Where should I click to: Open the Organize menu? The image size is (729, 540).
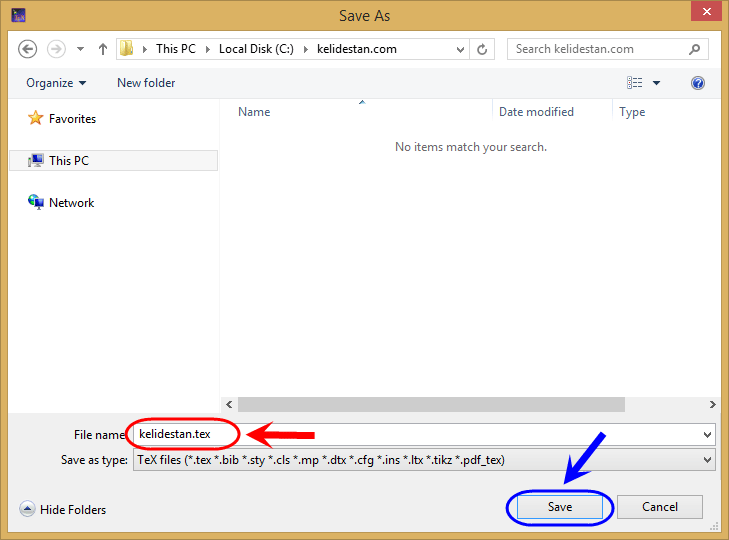tap(56, 83)
